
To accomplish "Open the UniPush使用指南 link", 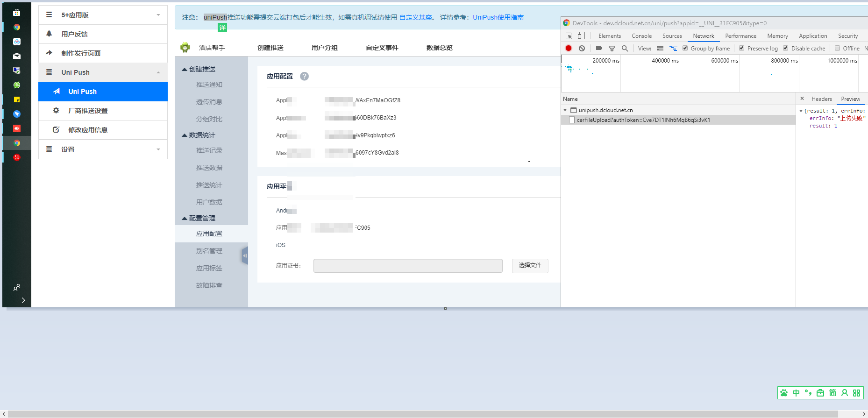I will pos(498,17).
